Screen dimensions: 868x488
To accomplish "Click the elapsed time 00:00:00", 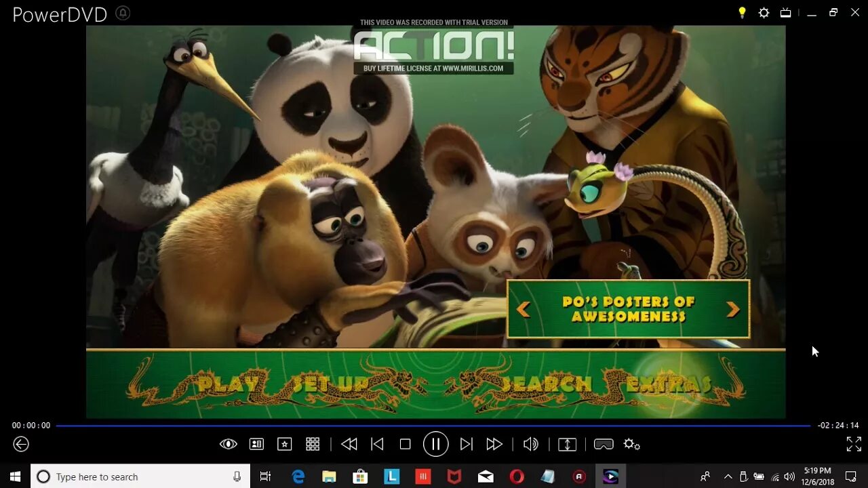I will coord(31,426).
